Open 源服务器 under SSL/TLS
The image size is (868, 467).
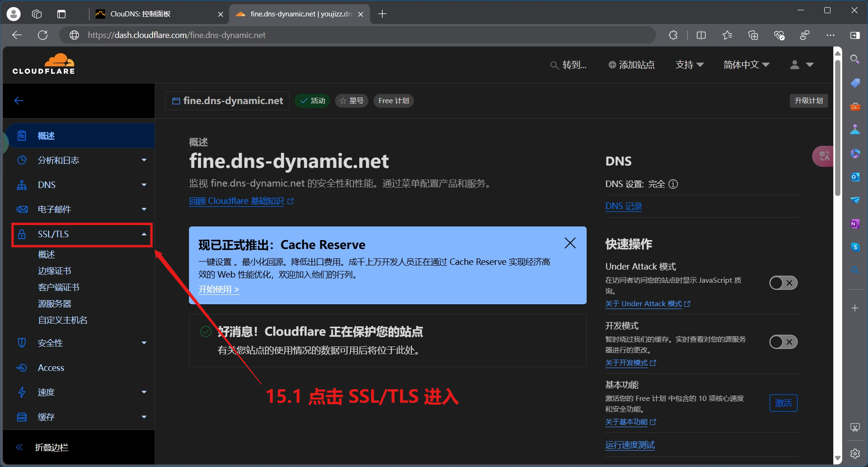(x=54, y=304)
